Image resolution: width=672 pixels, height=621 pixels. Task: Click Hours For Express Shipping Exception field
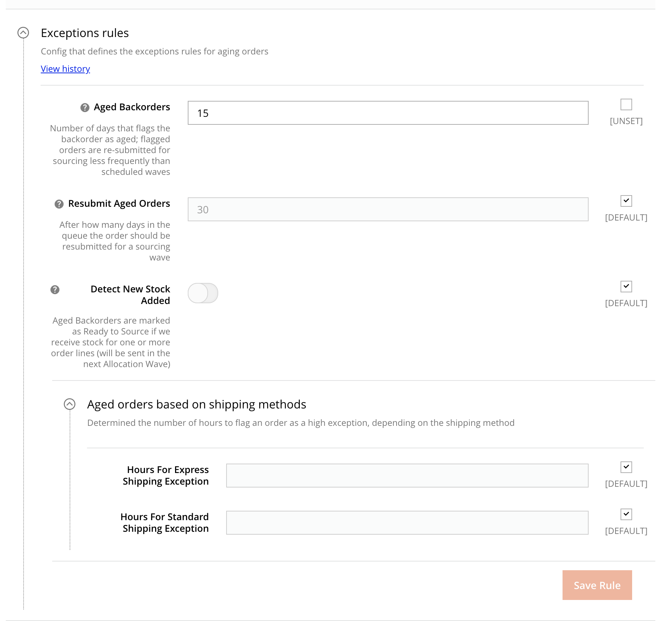(407, 476)
